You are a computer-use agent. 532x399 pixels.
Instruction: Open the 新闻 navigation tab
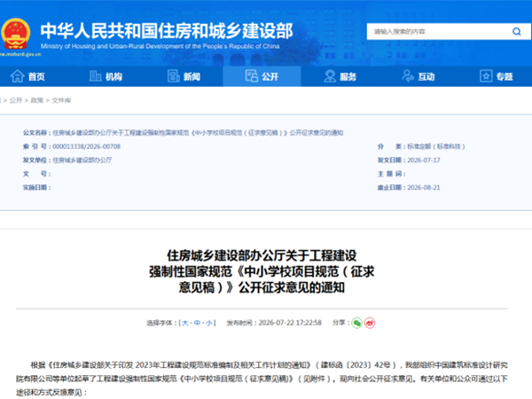pyautogui.click(x=192, y=76)
